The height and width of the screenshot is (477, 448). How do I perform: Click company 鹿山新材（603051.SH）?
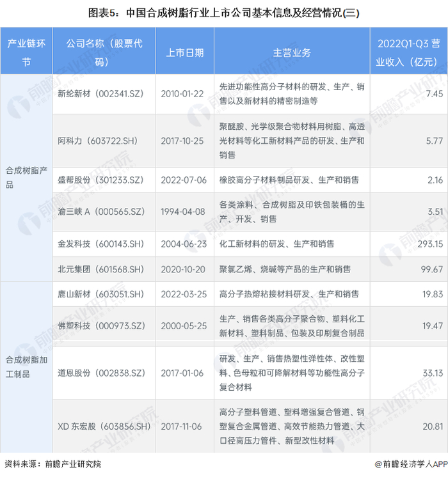[x=101, y=294]
